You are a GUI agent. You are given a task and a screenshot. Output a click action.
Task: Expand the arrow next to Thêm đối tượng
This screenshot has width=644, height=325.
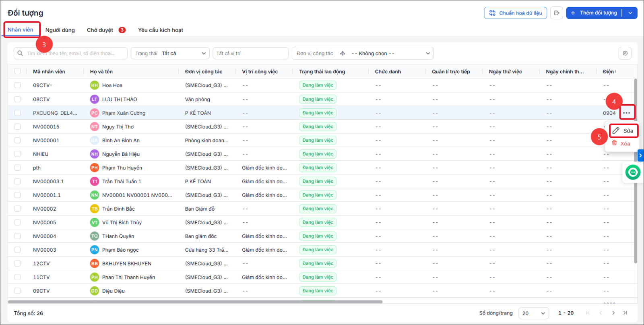click(x=630, y=13)
